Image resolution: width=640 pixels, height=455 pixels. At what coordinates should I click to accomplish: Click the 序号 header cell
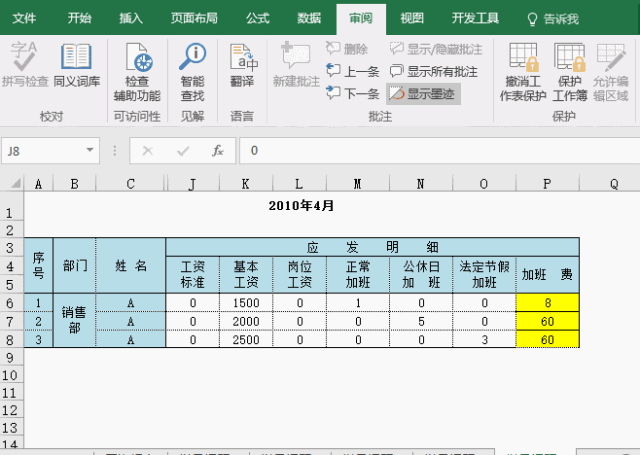click(38, 266)
